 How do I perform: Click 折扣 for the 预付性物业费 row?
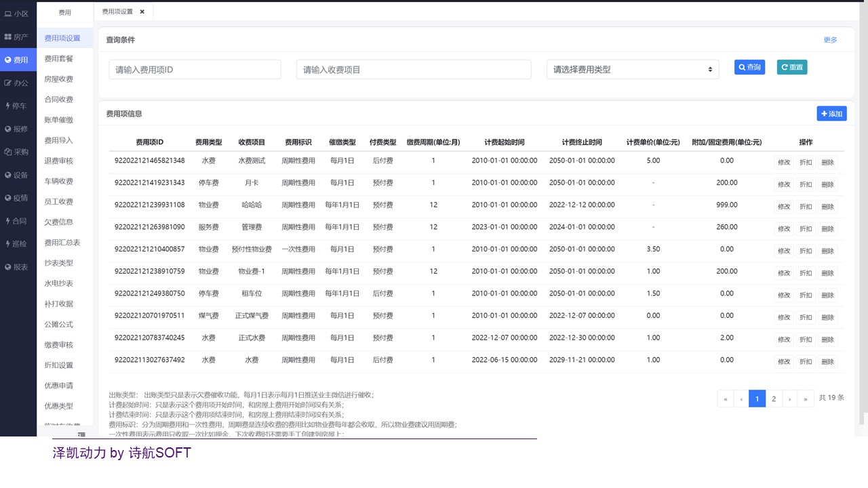pyautogui.click(x=806, y=251)
